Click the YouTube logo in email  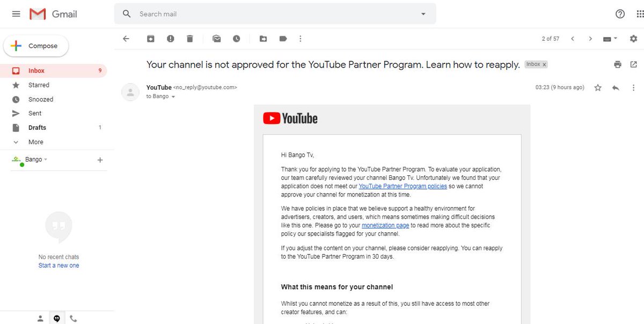click(290, 118)
